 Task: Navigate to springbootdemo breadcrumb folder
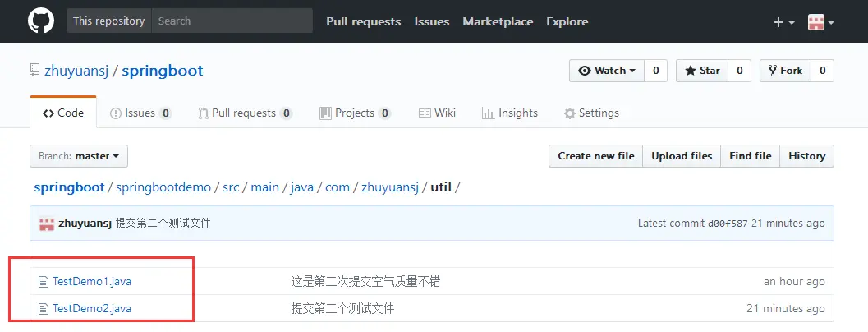coord(163,187)
